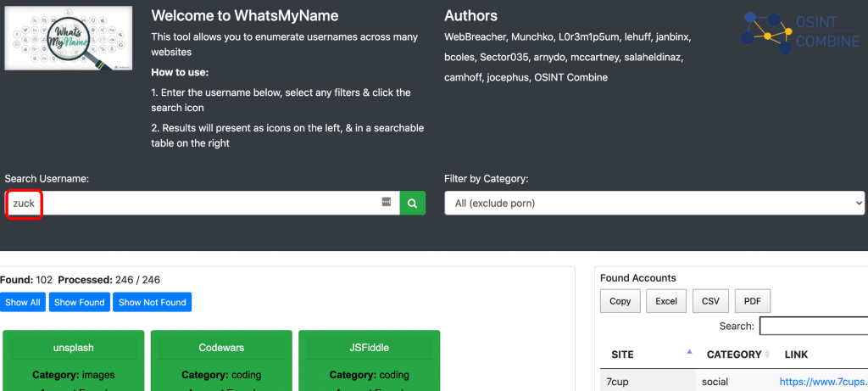868x391 pixels.
Task: Click the Show Not Found button
Action: click(153, 303)
